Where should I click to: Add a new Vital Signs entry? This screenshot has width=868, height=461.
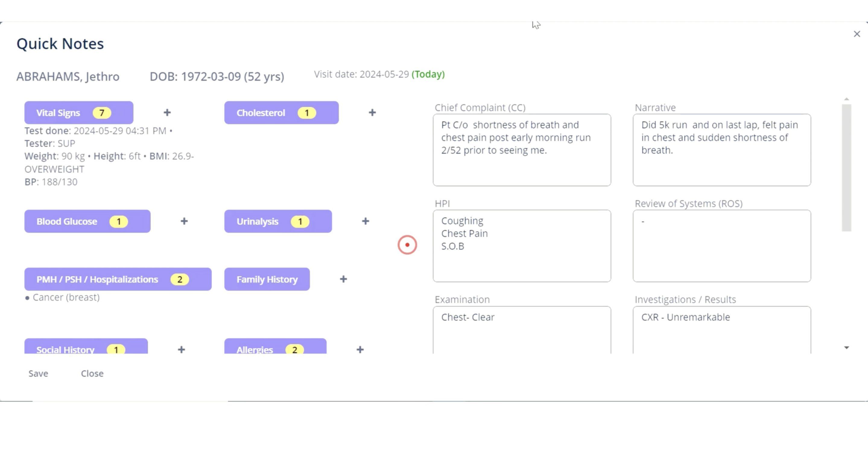click(x=167, y=113)
